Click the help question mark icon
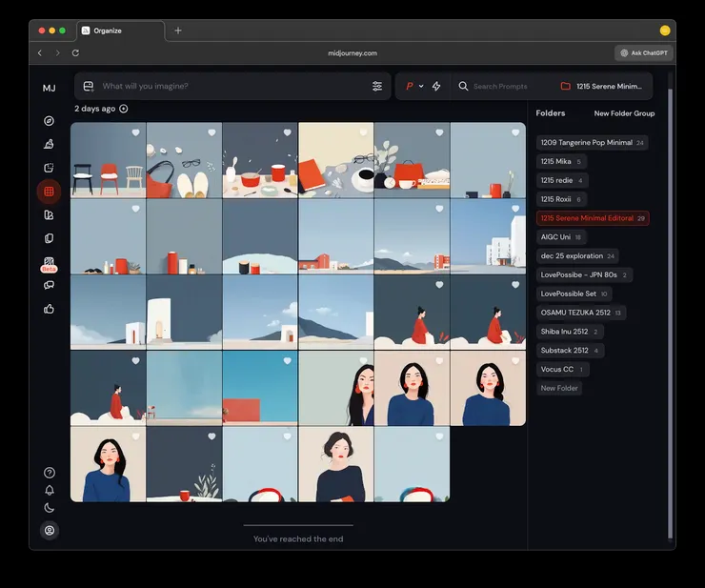 (50, 473)
